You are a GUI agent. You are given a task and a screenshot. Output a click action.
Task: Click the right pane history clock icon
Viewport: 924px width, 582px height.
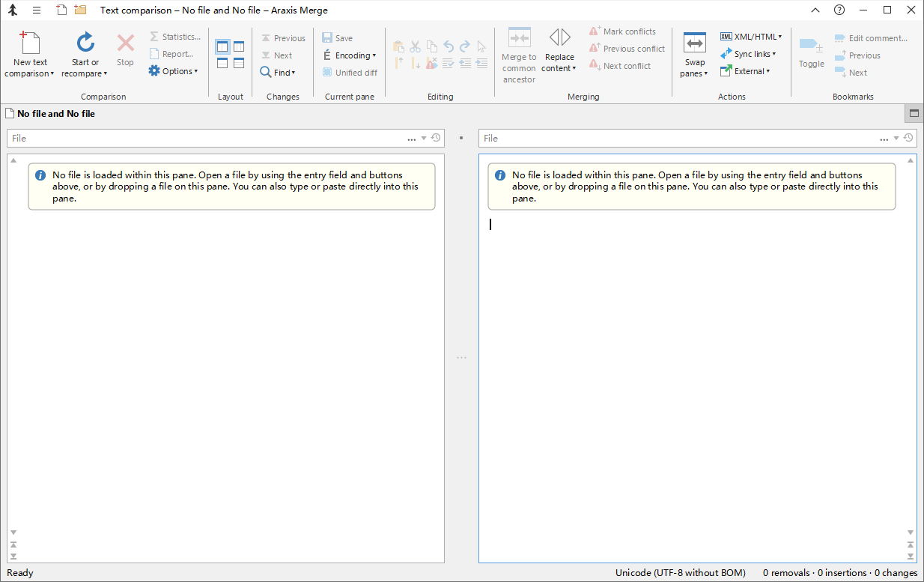908,139
